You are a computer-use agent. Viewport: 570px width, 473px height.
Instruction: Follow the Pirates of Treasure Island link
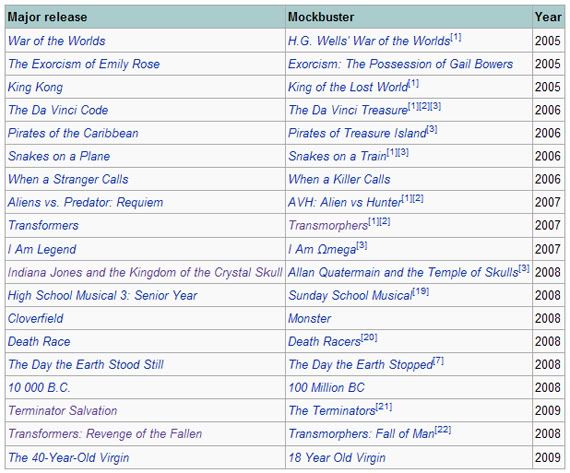tap(357, 133)
